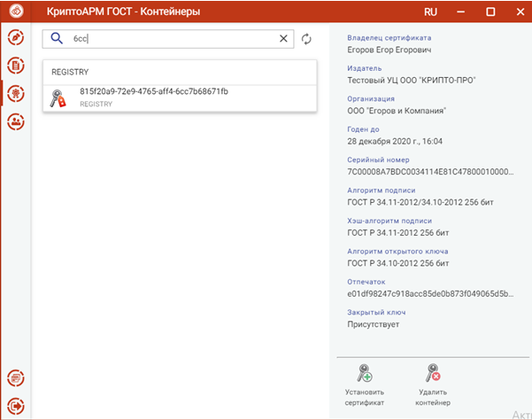The width and height of the screenshot is (532, 420).
Task: Click issuer Тестовый УЦ ООО "КРИПТО-ПРО"
Action: 412,81
